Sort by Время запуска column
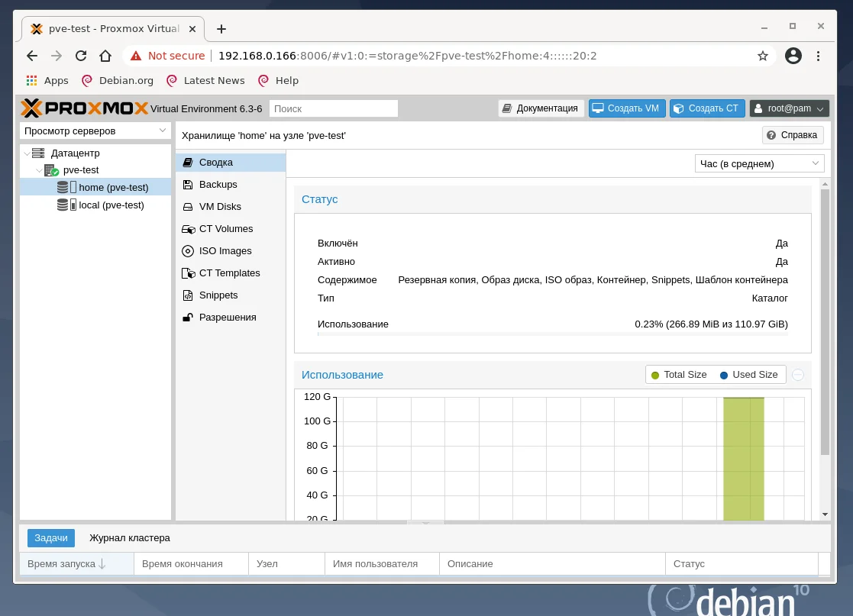Viewport: 853px width, 616px height. (x=76, y=564)
